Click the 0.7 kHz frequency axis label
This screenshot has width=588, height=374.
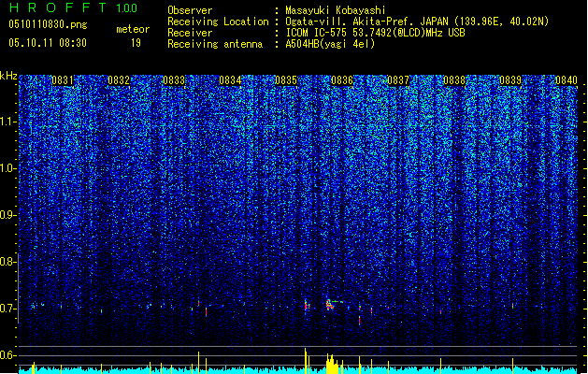click(7, 309)
